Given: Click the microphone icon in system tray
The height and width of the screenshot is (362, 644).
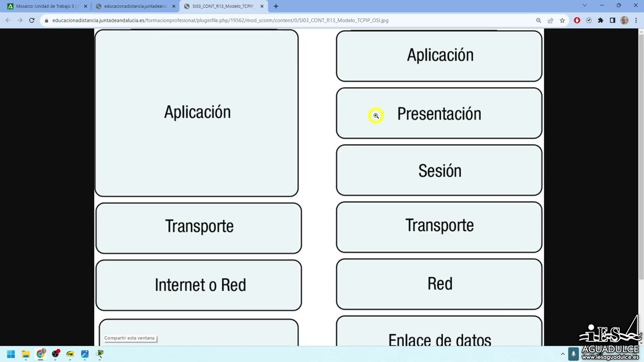Looking at the screenshot, I should (574, 354).
